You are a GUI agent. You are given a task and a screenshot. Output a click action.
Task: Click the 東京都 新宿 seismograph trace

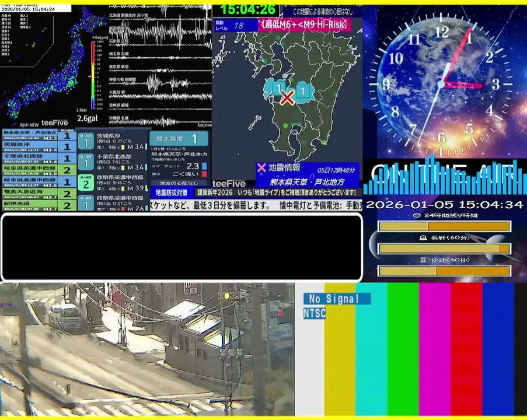[160, 69]
